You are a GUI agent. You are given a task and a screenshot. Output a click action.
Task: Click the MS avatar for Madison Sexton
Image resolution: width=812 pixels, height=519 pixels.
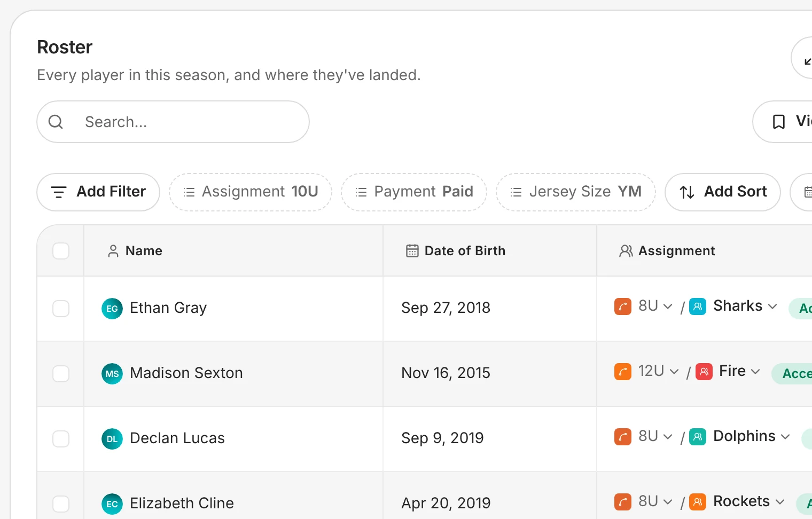[x=112, y=374]
